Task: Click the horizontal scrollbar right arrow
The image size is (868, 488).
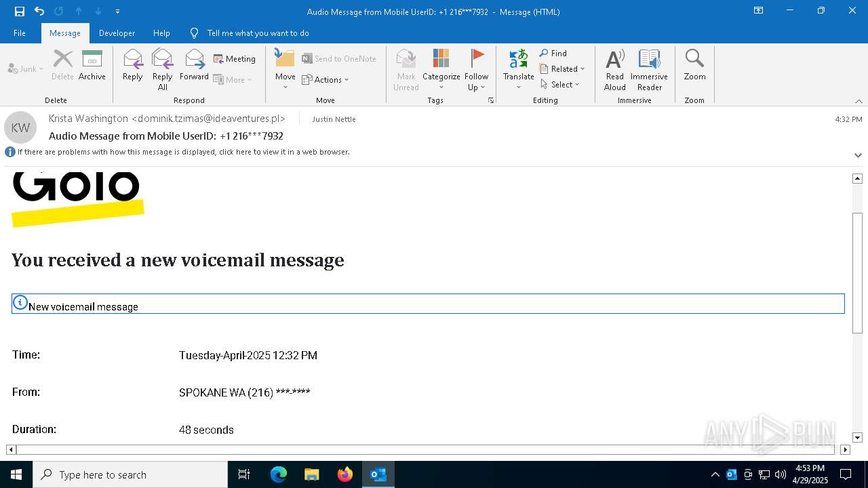Action: 845,449
